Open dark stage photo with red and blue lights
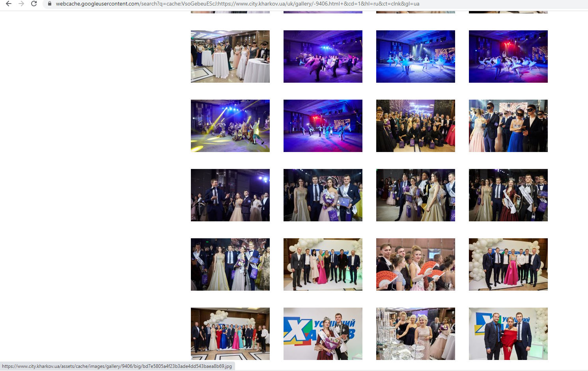The image size is (588, 371). (x=323, y=126)
